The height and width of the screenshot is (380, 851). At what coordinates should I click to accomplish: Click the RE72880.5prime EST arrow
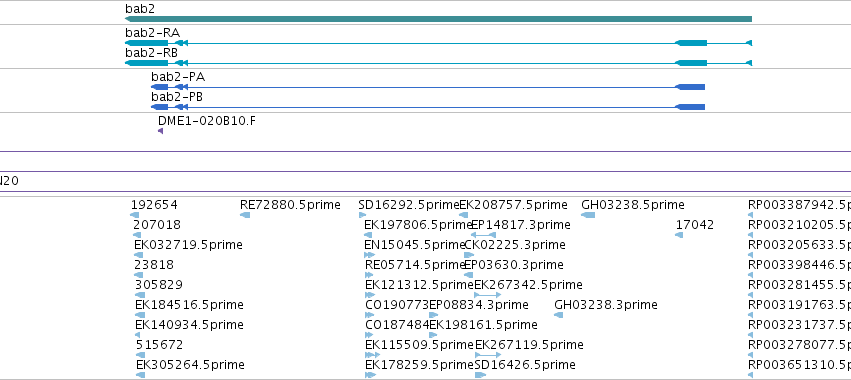[x=245, y=215]
